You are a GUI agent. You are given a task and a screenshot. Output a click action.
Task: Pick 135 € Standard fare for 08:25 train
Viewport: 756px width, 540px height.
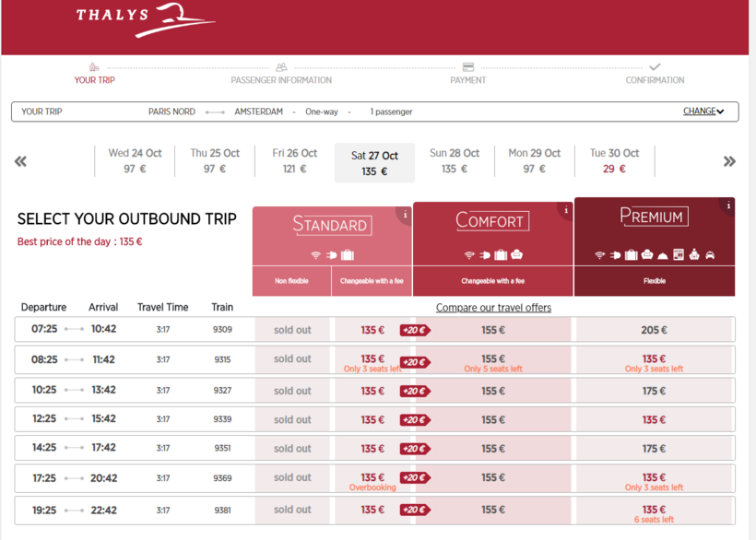click(x=372, y=359)
